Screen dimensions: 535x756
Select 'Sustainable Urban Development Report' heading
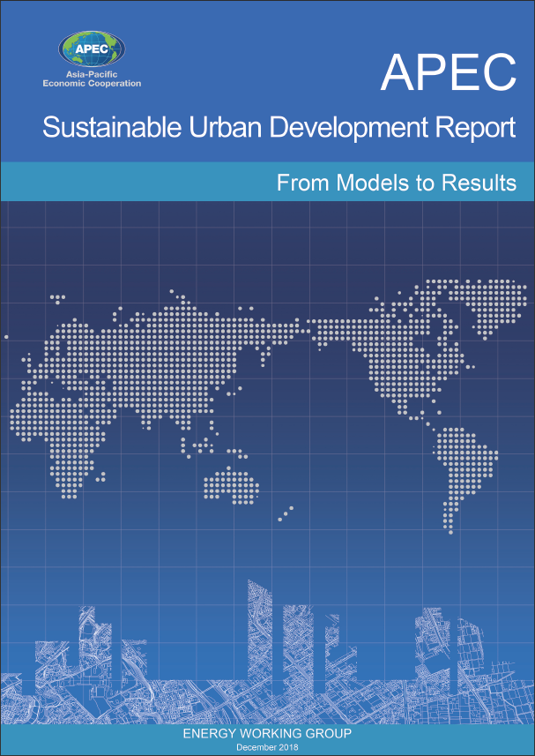click(279, 128)
